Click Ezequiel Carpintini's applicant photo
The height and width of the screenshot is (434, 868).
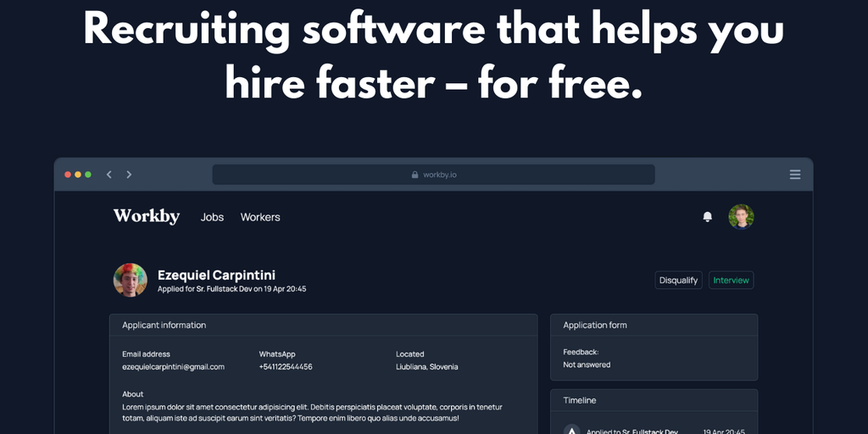(x=130, y=280)
